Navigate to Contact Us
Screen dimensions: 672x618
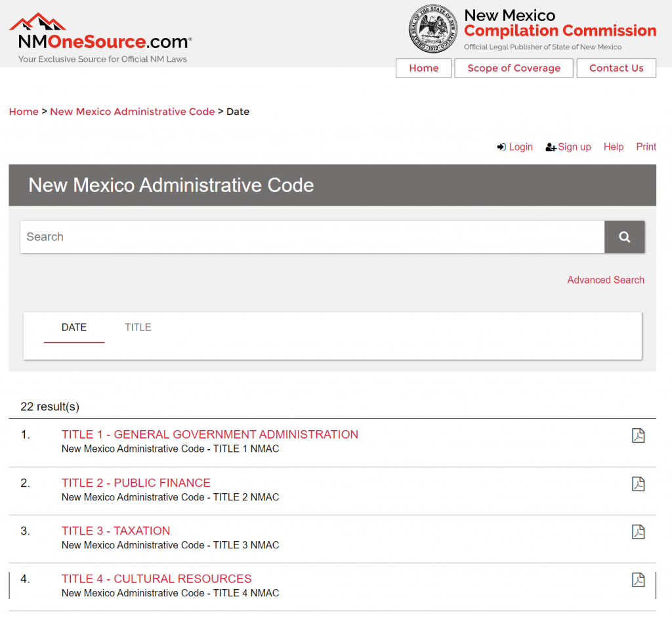[616, 68]
